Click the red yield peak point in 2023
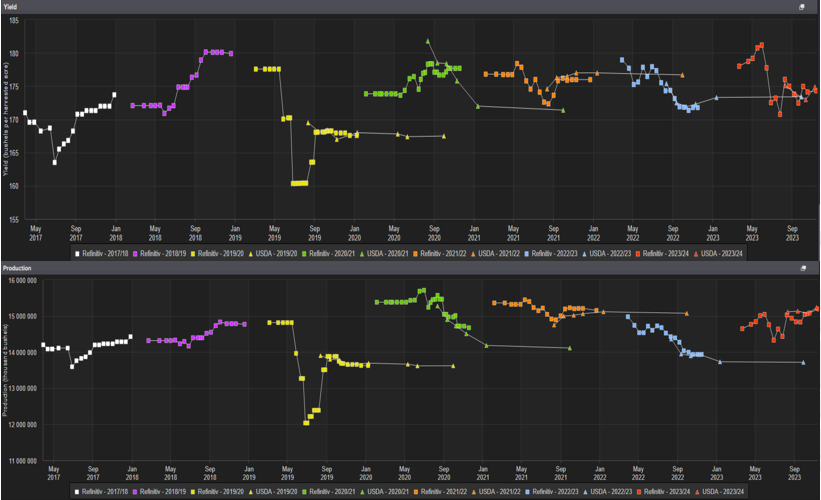The image size is (821, 500). [761, 45]
